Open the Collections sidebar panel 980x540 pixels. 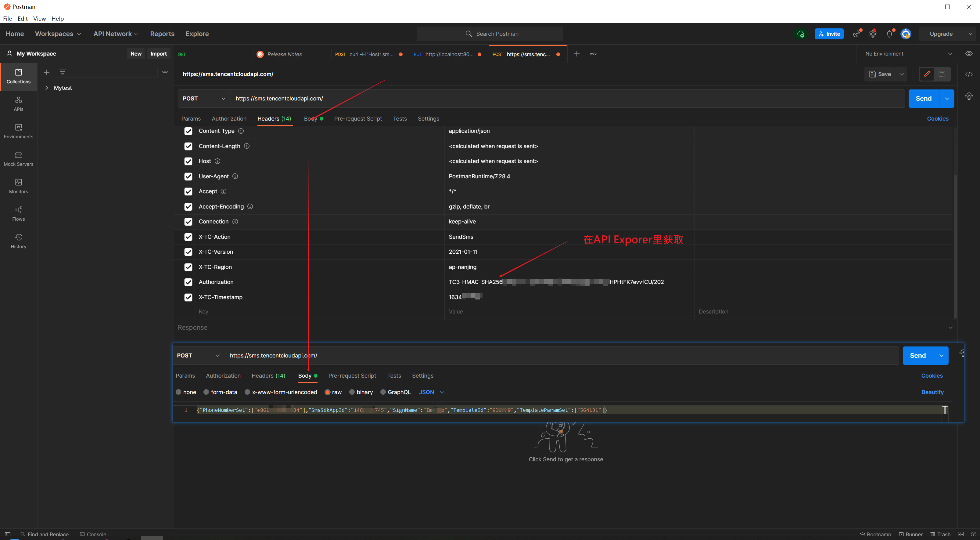pyautogui.click(x=18, y=76)
